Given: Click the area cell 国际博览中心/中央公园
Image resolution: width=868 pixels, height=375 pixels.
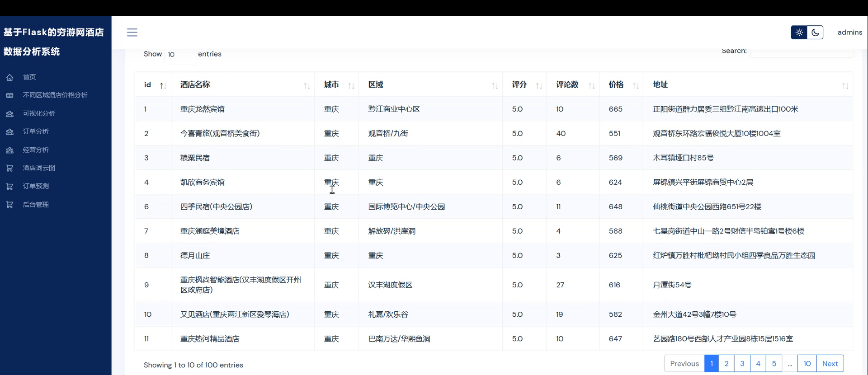Looking at the screenshot, I should (x=406, y=206).
